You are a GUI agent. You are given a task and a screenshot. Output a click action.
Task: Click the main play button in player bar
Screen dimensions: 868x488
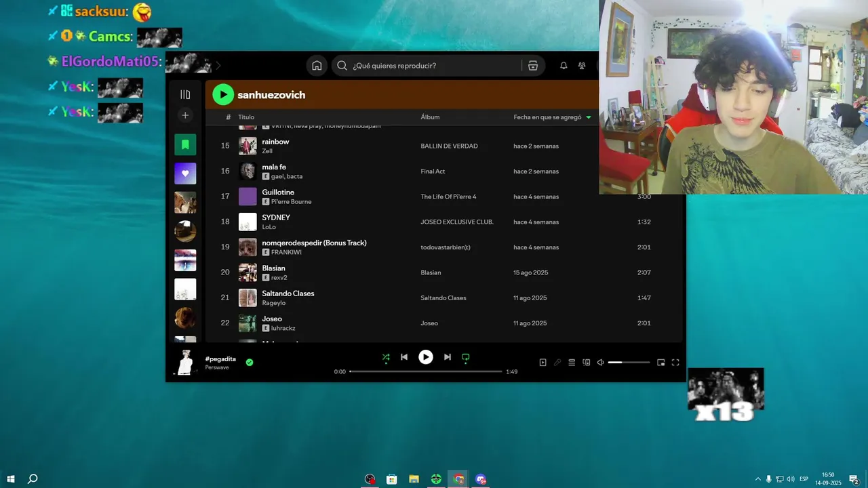(426, 357)
